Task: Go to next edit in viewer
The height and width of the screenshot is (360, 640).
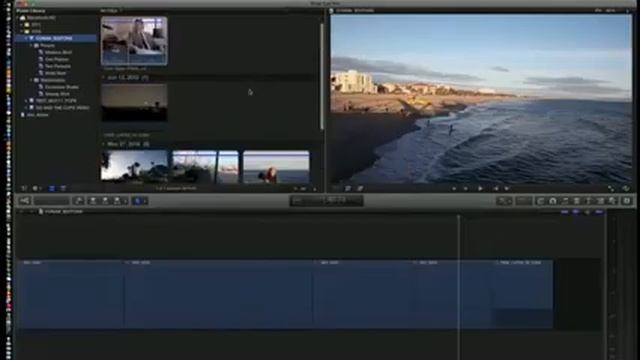Action: (507, 188)
